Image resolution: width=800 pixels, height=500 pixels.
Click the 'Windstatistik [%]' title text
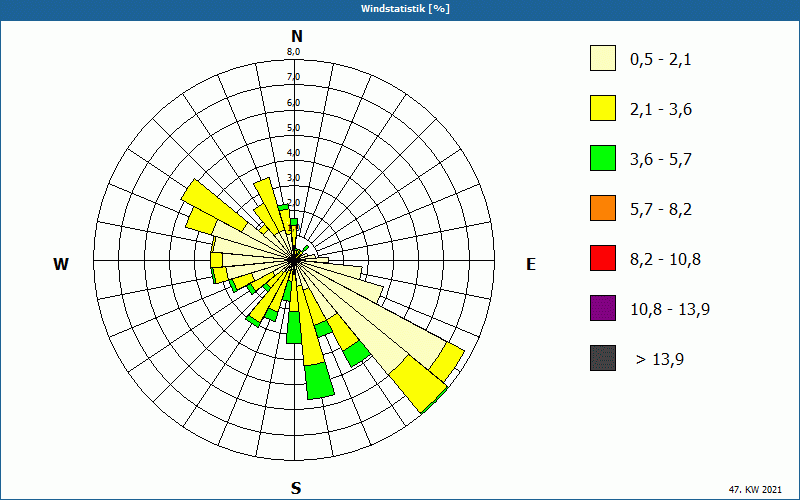tap(405, 9)
